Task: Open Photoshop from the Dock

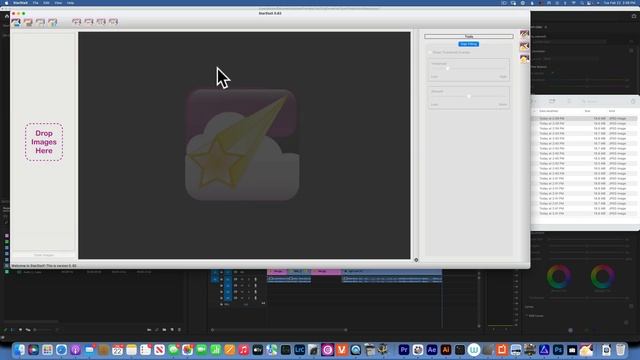Action: point(558,350)
